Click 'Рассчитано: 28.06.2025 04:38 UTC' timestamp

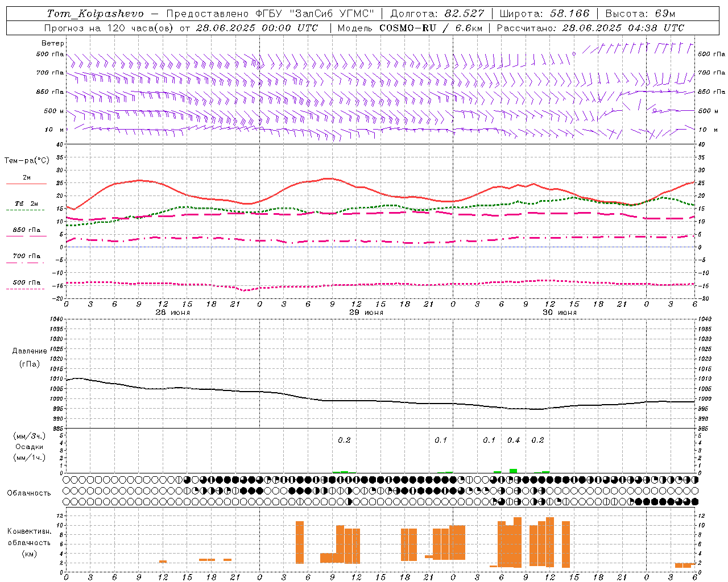pos(590,28)
